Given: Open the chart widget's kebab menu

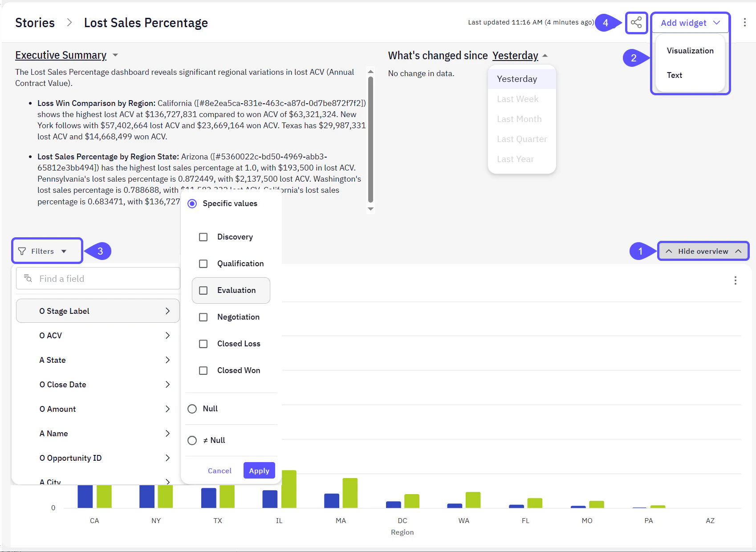Looking at the screenshot, I should tap(735, 280).
